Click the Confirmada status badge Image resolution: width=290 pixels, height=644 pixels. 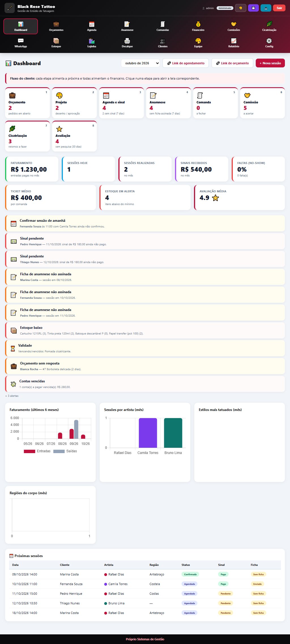(x=190, y=574)
